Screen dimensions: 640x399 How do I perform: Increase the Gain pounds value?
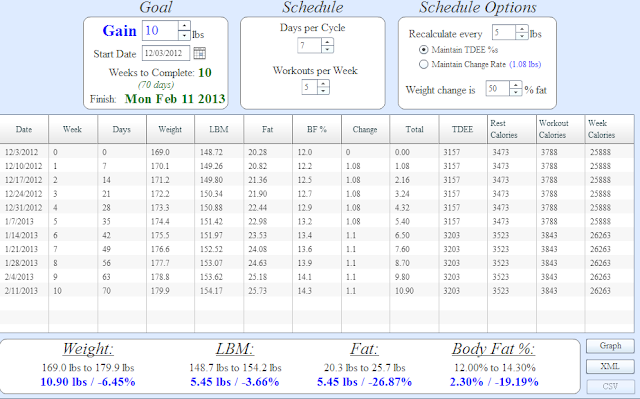pos(184,26)
